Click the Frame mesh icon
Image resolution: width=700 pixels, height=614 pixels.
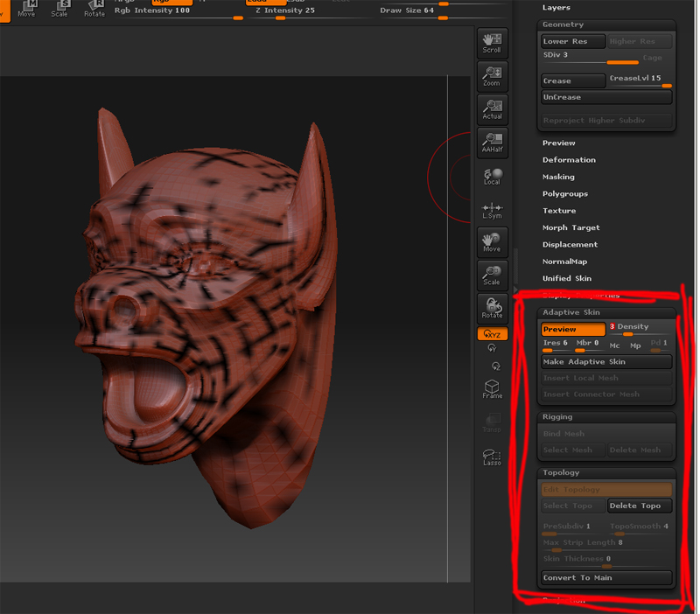point(492,388)
